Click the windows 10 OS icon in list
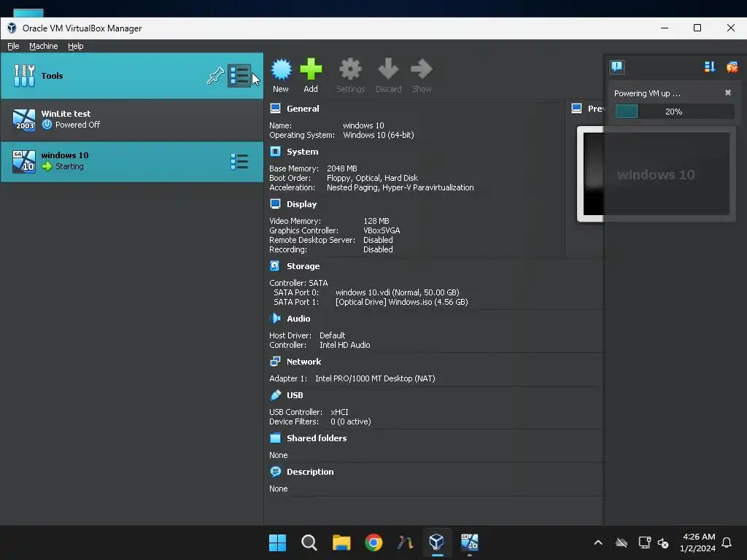 click(x=24, y=161)
